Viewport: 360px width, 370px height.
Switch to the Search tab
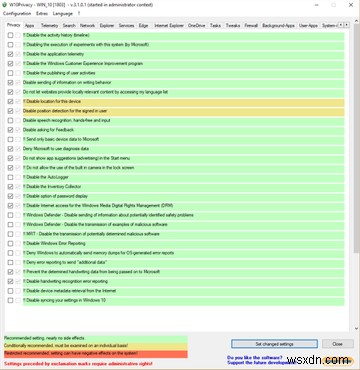(69, 26)
